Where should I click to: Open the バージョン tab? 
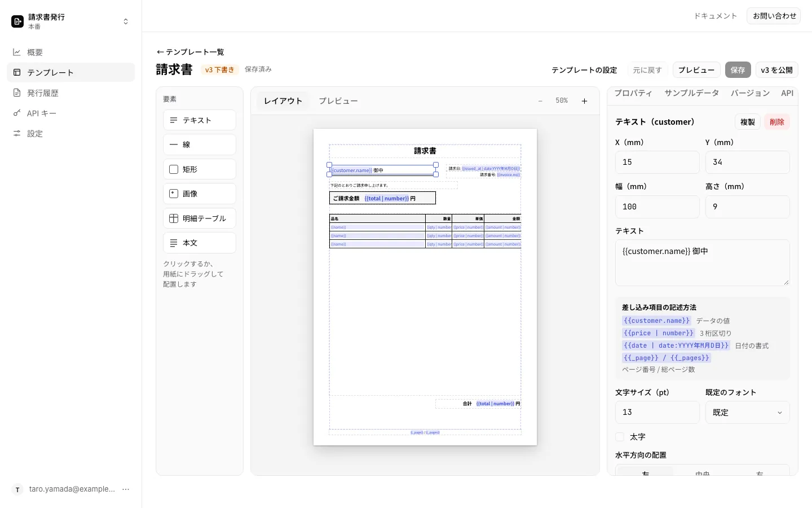(x=750, y=93)
